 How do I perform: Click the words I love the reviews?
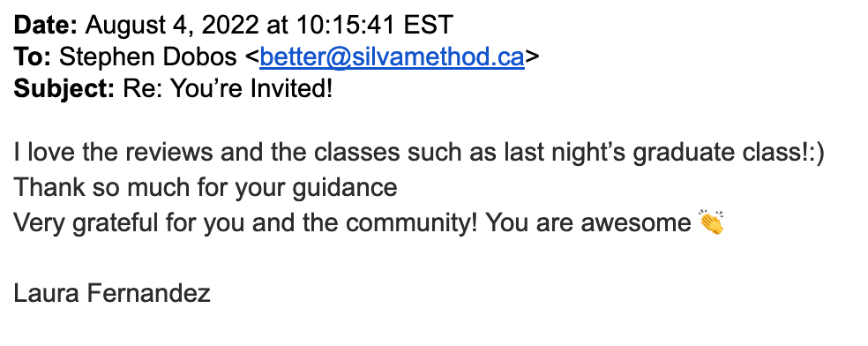coord(113,153)
